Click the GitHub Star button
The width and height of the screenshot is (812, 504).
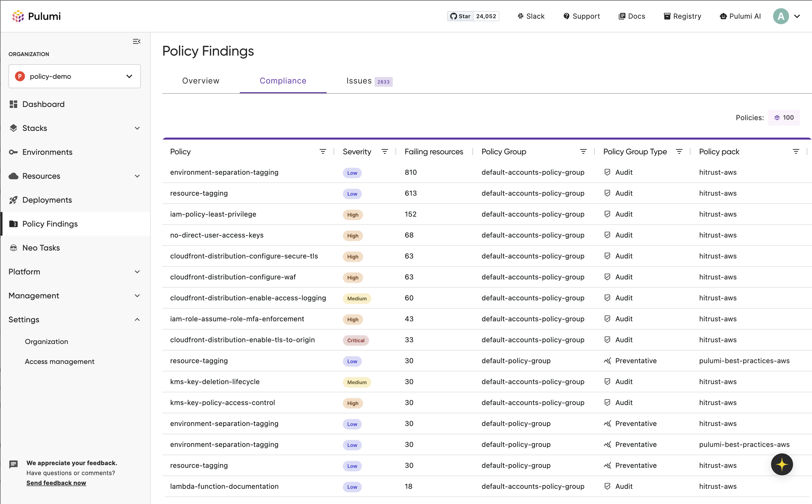tap(473, 16)
